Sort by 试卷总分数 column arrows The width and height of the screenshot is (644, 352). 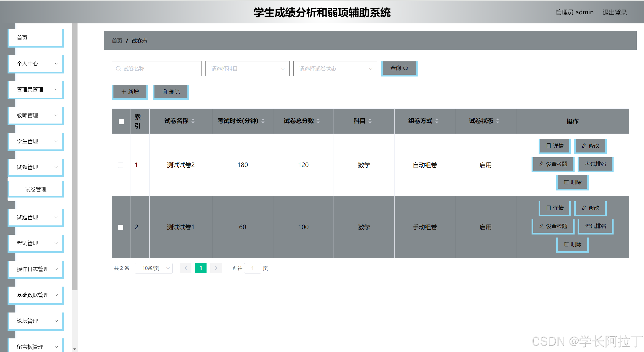pos(318,121)
